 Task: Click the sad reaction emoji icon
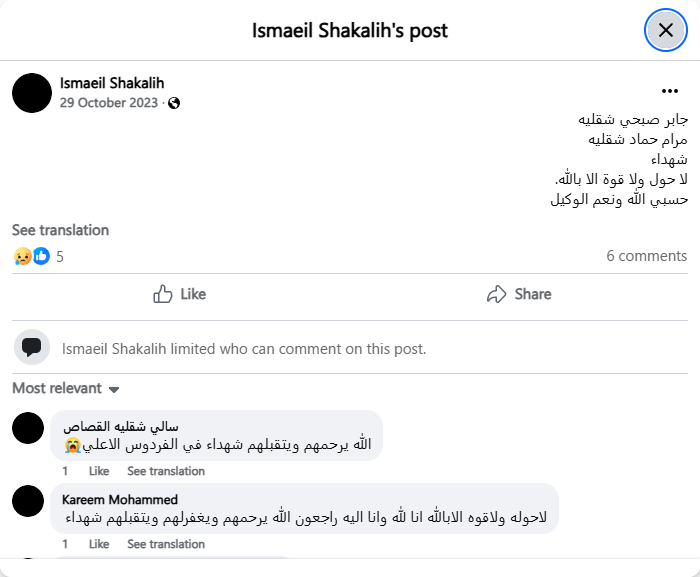tap(22, 256)
